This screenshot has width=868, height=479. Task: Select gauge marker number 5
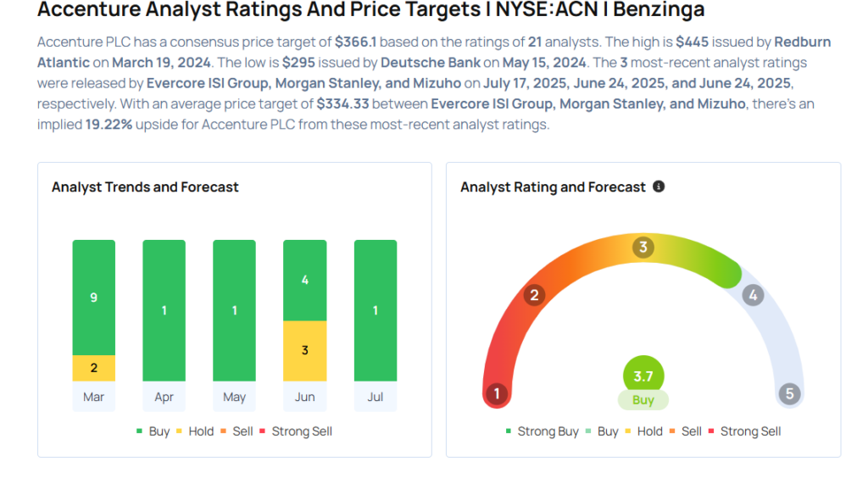(x=789, y=393)
